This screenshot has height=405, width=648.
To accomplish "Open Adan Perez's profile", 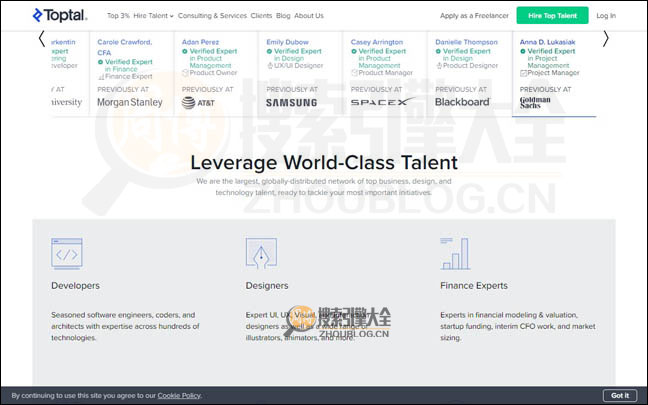I will tap(200, 42).
